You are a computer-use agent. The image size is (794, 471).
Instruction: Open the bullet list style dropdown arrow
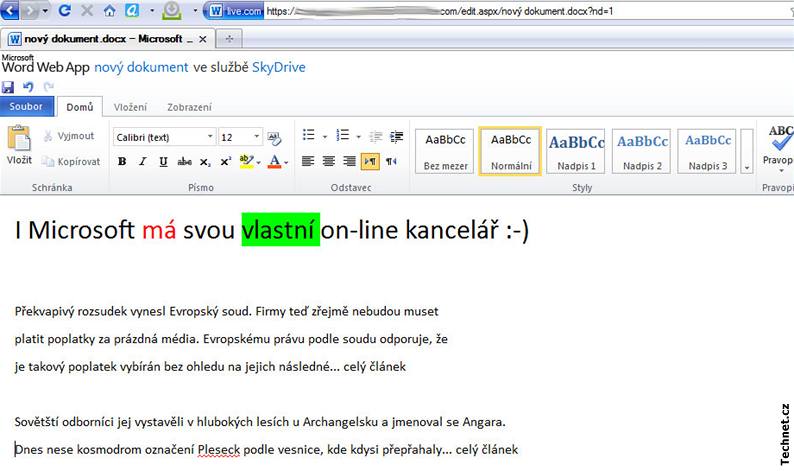[x=324, y=136]
